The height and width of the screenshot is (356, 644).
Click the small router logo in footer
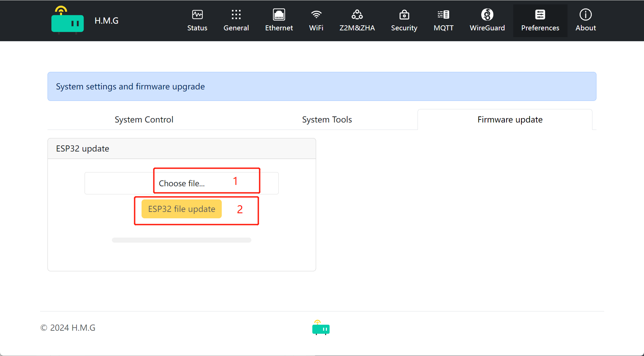(321, 328)
